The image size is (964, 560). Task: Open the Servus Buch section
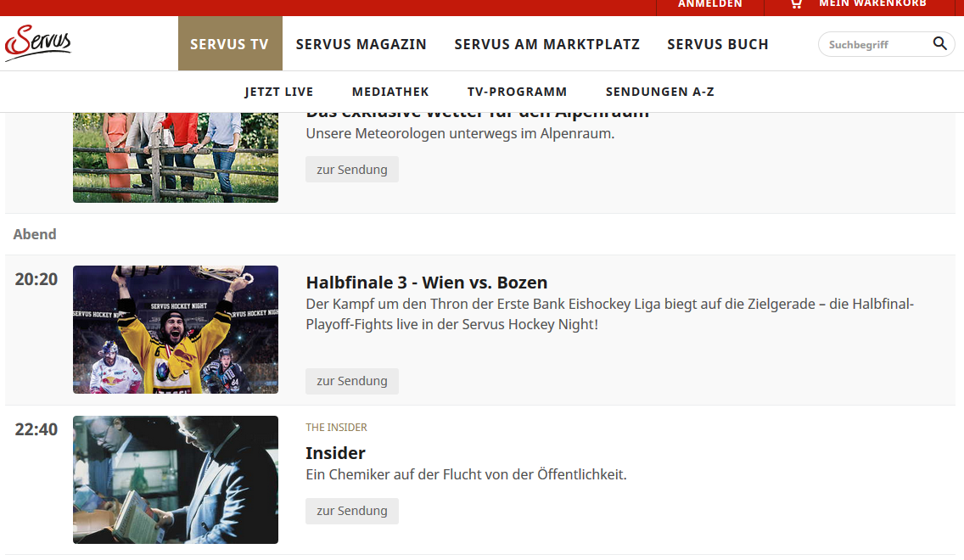click(x=717, y=44)
